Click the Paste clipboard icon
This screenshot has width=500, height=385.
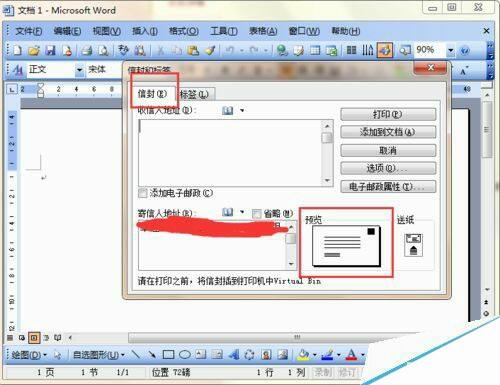(193, 50)
